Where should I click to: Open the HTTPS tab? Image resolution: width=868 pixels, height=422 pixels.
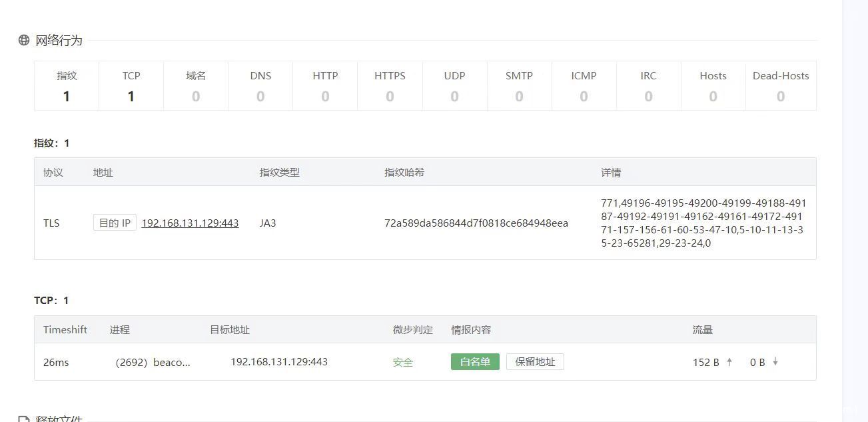click(390, 86)
